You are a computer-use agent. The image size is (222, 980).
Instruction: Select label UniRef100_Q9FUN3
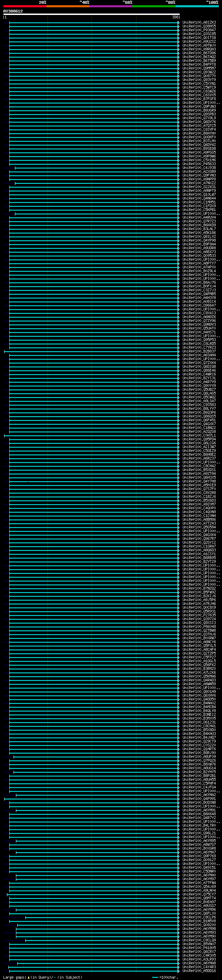(199, 106)
